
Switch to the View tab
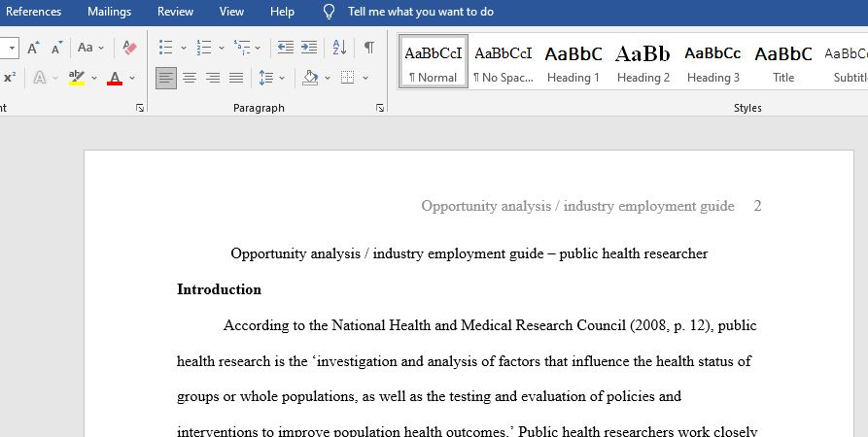[x=231, y=12]
